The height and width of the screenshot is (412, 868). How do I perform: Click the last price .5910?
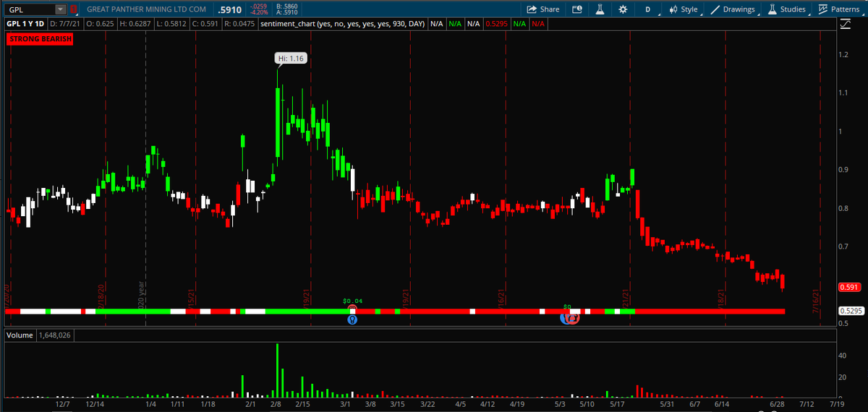point(230,9)
